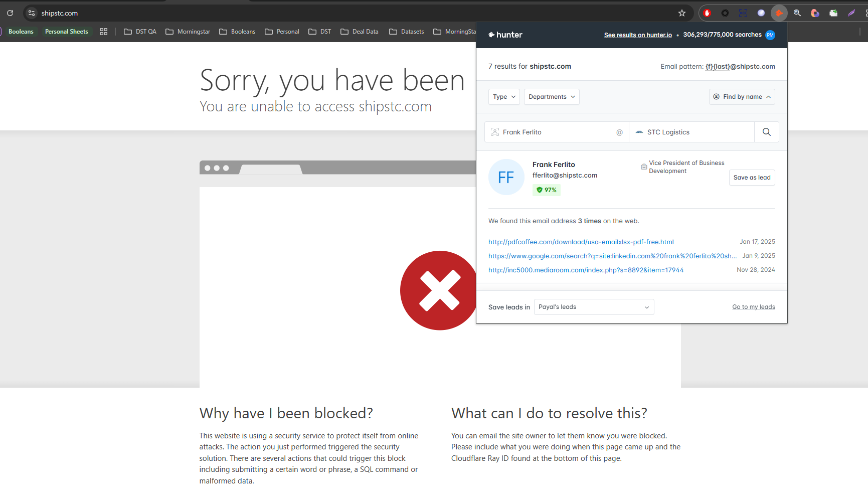Launch the OCR extension in toolbar
The image size is (868, 495).
pyautogui.click(x=743, y=13)
